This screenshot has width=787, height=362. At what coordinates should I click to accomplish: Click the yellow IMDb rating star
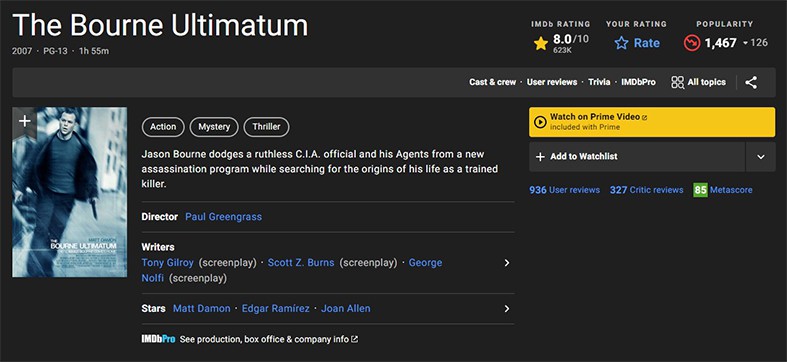pos(541,44)
